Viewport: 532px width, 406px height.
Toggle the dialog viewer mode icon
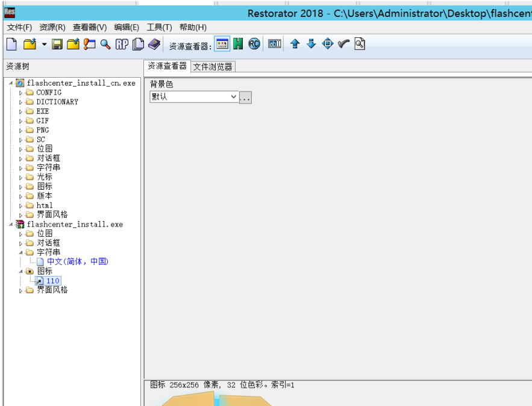point(222,43)
